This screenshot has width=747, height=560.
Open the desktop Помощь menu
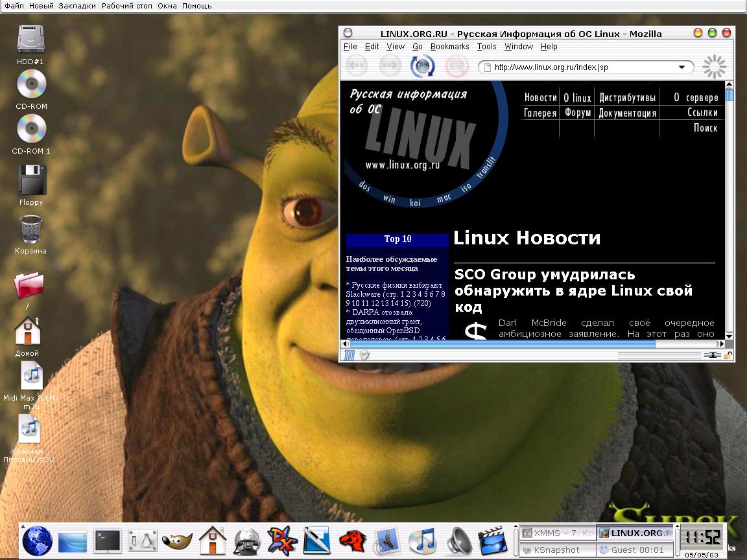tap(196, 6)
